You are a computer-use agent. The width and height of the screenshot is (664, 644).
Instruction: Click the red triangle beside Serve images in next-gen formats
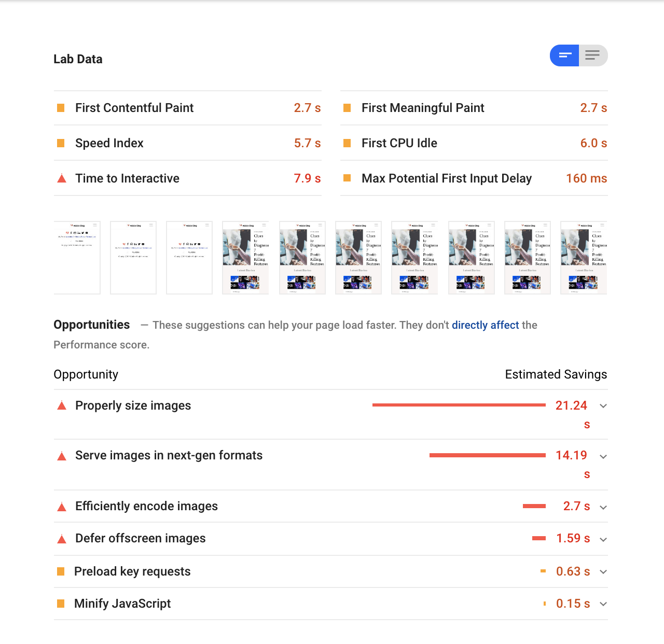62,456
